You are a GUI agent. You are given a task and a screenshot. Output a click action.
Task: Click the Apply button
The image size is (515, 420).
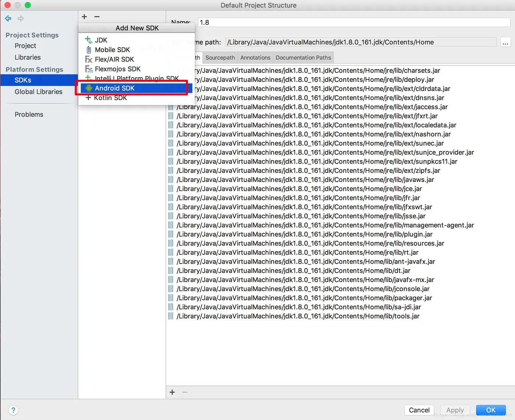[x=455, y=410]
